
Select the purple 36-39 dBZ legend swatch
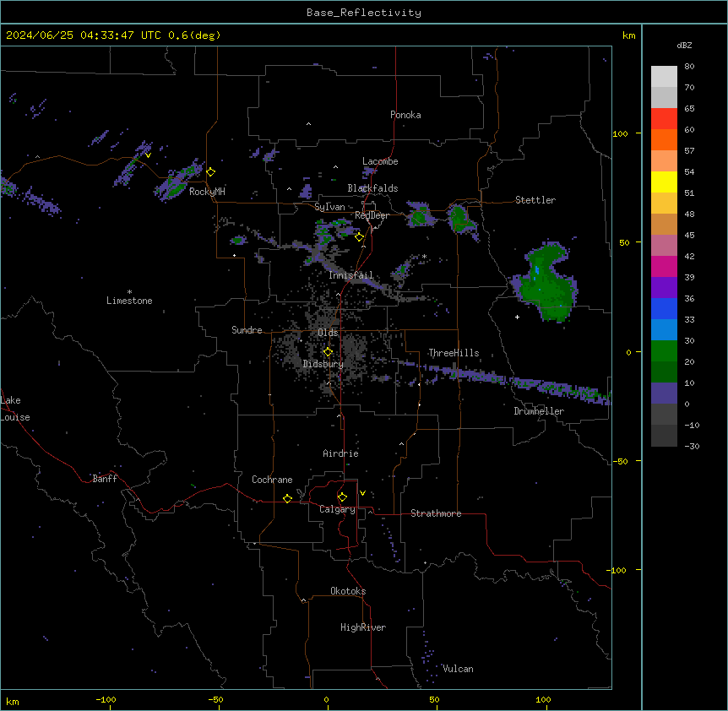point(664,288)
